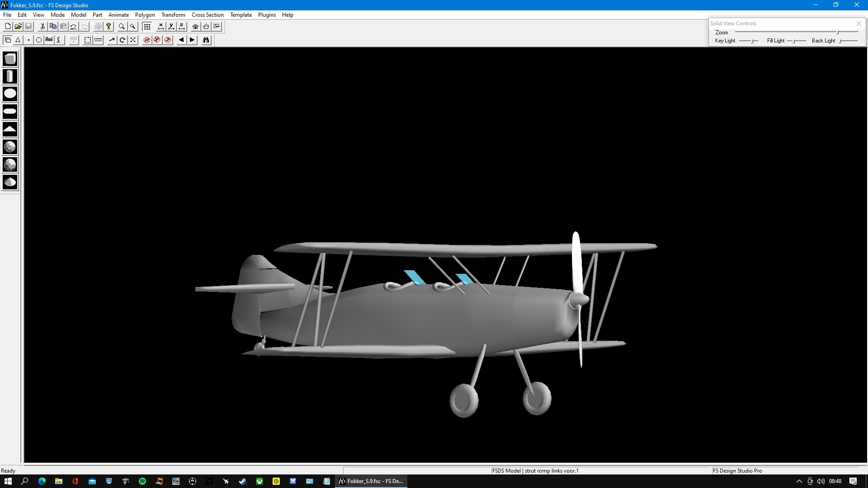Open the Edit menu
Viewport: 868px width, 488px height.
tap(22, 15)
